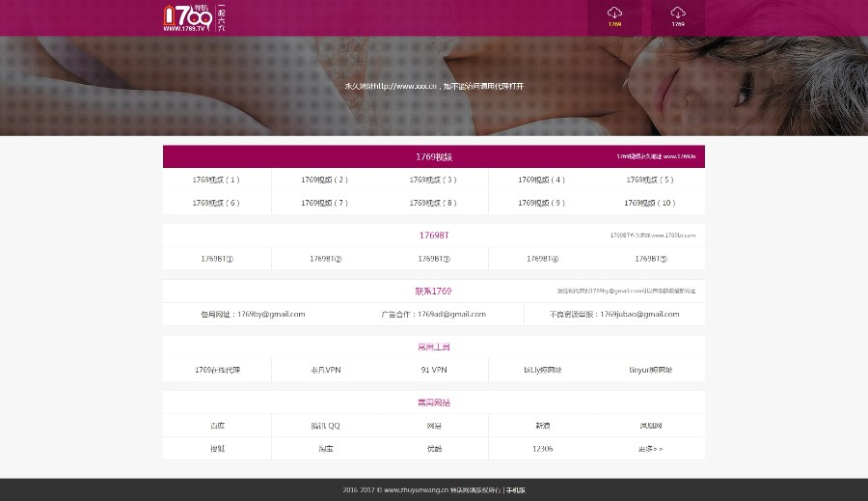Screen dimensions: 868x501
Task: Click the 联系1769 contact section heading
Action: click(433, 291)
